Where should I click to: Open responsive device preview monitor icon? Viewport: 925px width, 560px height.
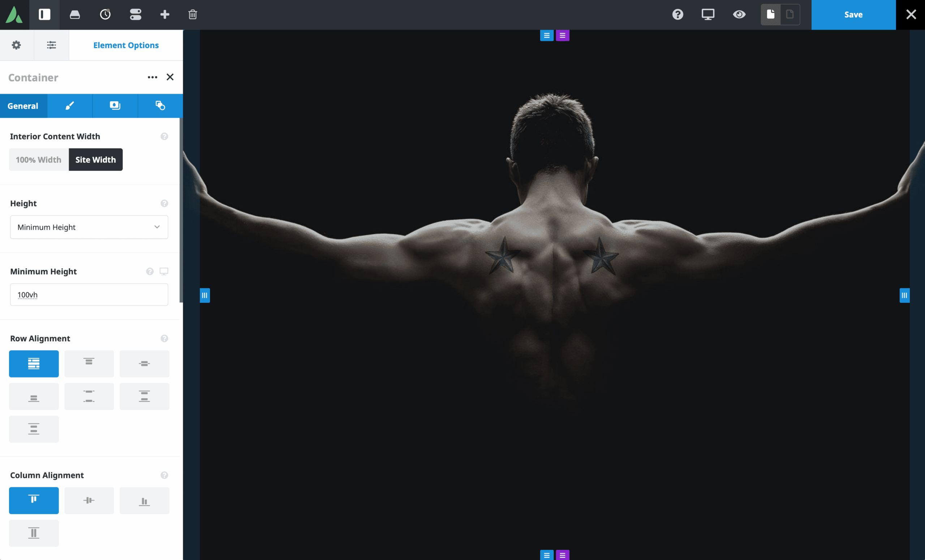[x=707, y=15]
